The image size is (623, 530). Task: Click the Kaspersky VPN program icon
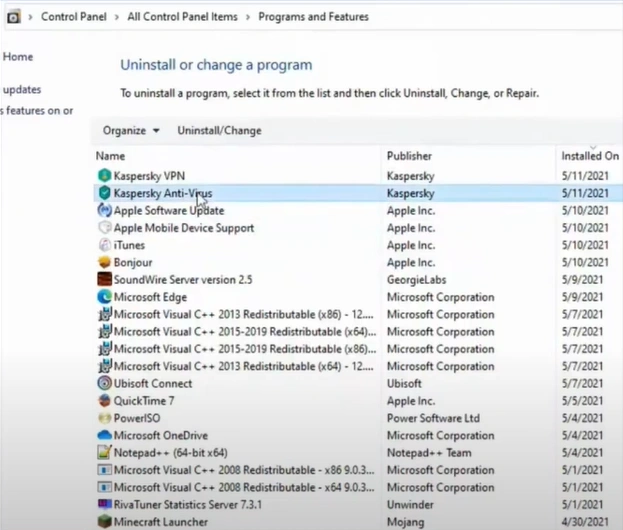[x=104, y=176]
